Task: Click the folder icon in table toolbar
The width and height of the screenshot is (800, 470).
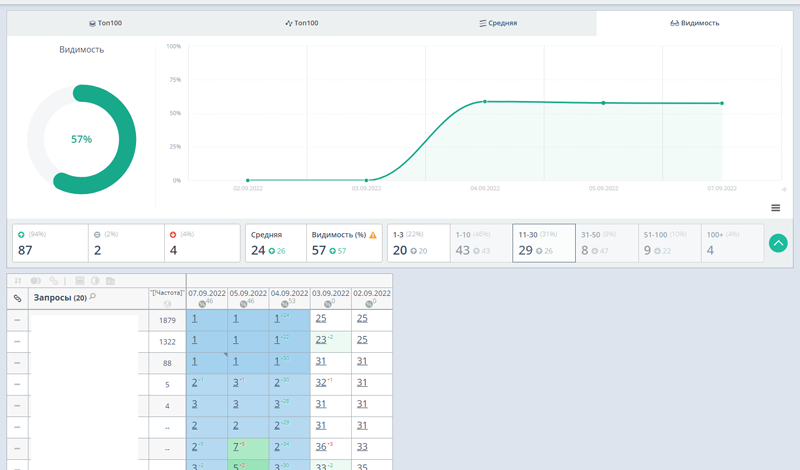Action: click(110, 281)
